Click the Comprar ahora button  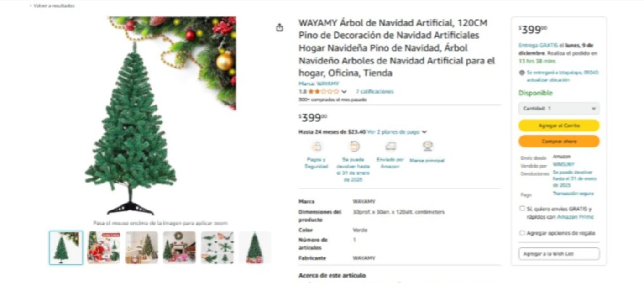coord(559,141)
